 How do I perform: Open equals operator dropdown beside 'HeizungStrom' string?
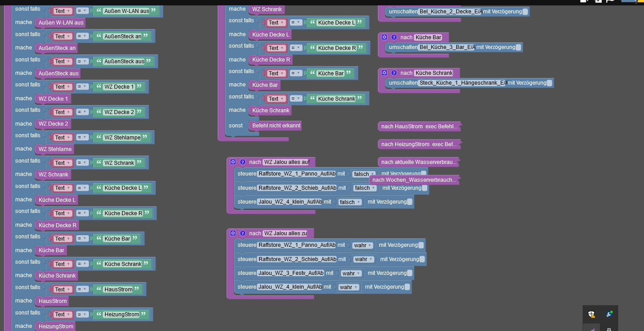[x=83, y=314]
